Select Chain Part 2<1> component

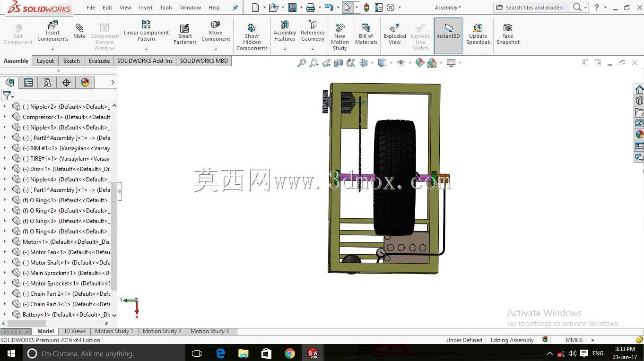(x=61, y=294)
